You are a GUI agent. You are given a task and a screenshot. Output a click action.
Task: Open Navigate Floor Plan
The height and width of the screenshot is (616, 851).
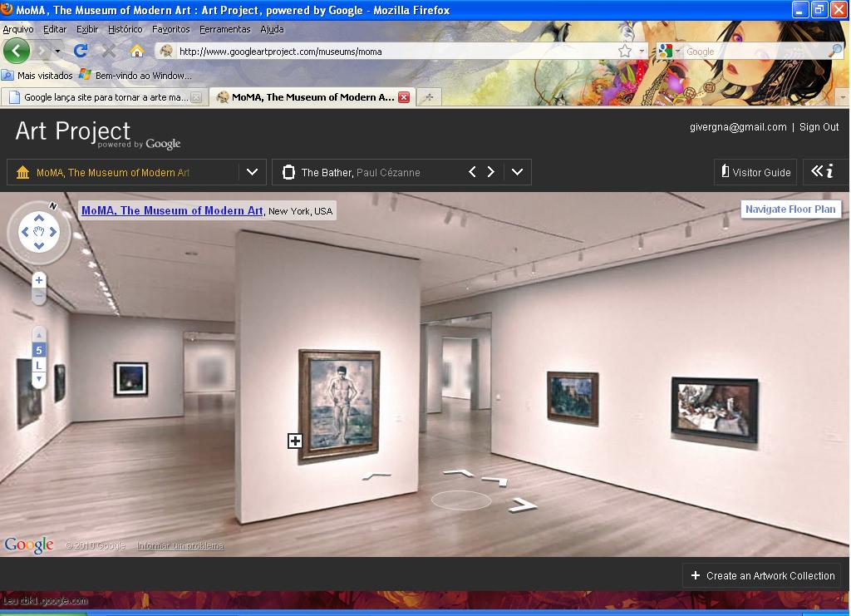click(790, 209)
